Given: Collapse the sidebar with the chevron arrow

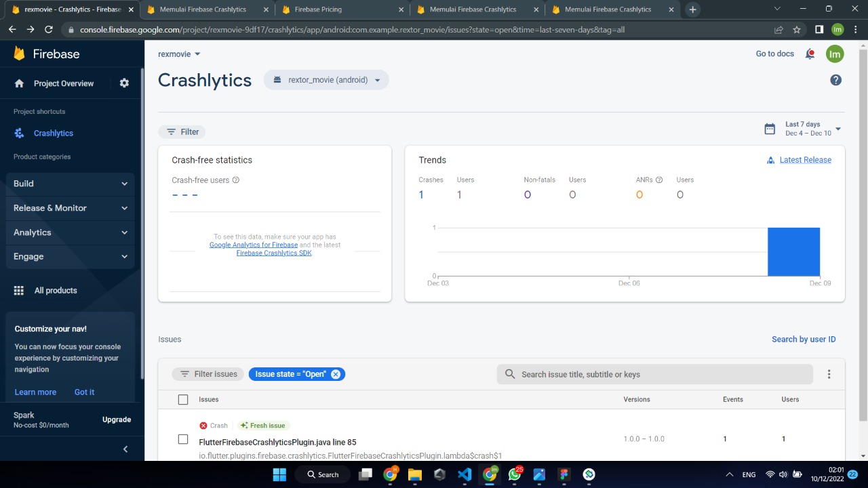Looking at the screenshot, I should (x=125, y=449).
